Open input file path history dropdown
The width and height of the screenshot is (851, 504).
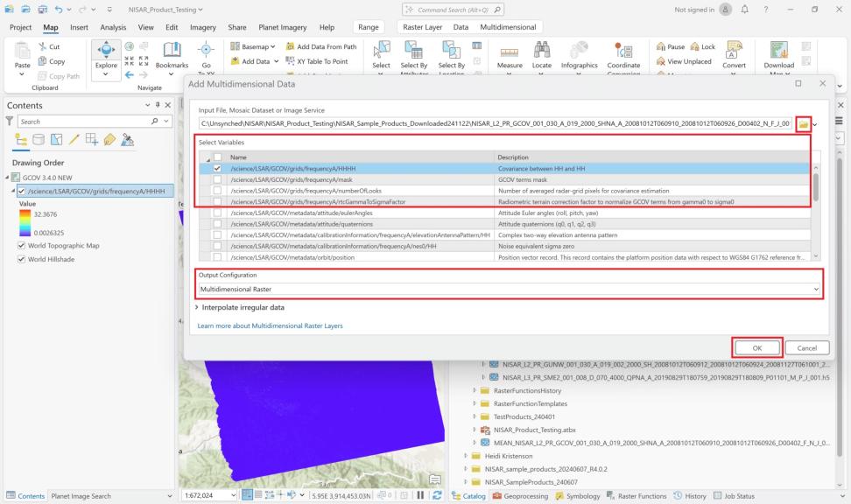(815, 125)
